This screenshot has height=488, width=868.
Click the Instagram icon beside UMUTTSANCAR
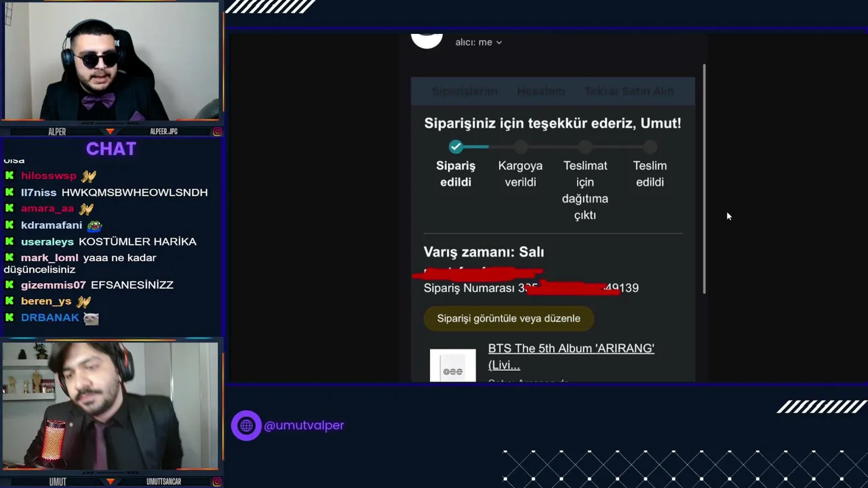217,482
